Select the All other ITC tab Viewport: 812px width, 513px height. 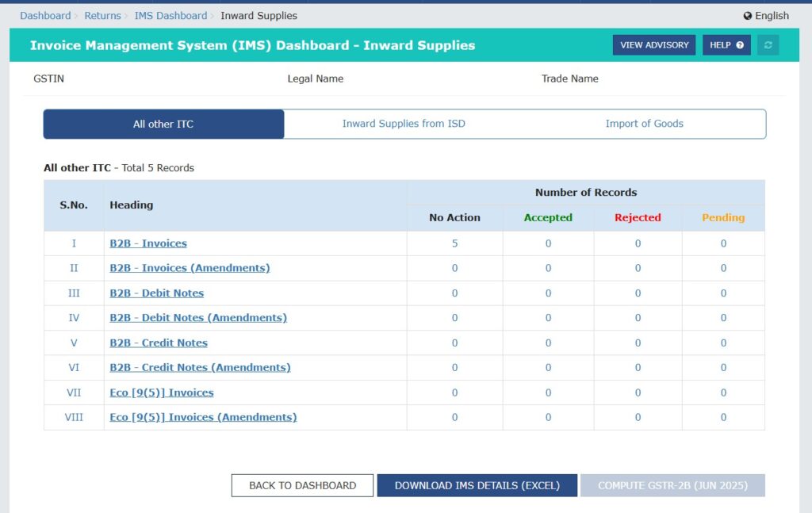tap(163, 124)
